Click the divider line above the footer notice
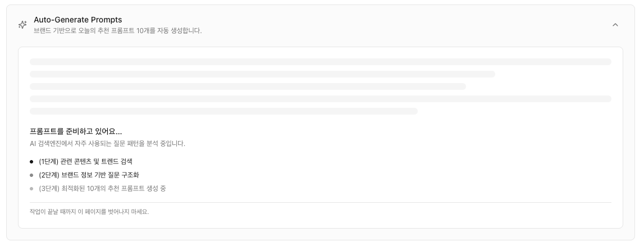 click(x=320, y=202)
